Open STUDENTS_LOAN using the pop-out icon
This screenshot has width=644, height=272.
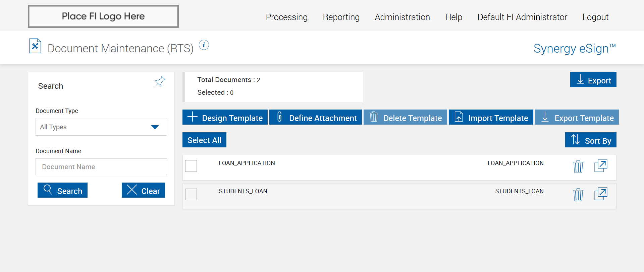(601, 194)
